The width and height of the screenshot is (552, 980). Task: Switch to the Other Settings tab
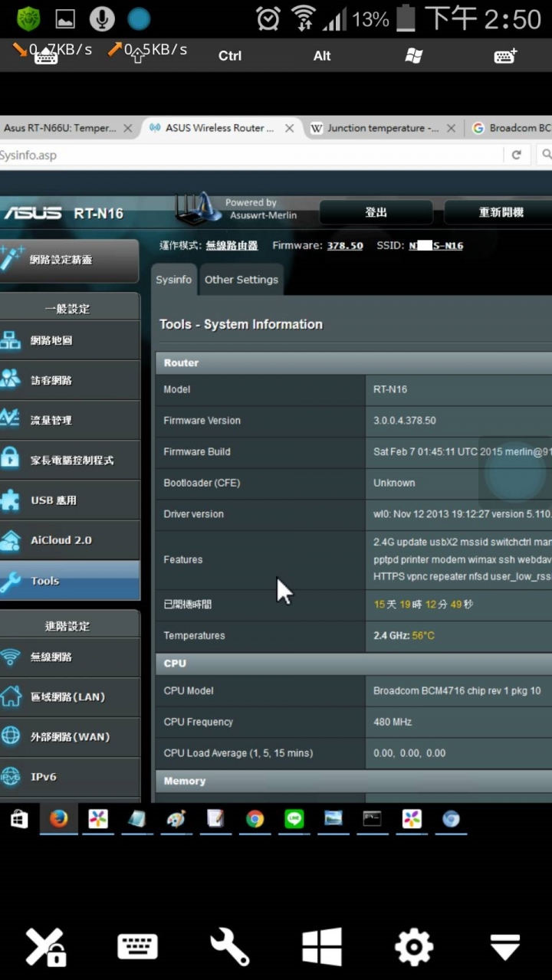pyautogui.click(x=242, y=280)
